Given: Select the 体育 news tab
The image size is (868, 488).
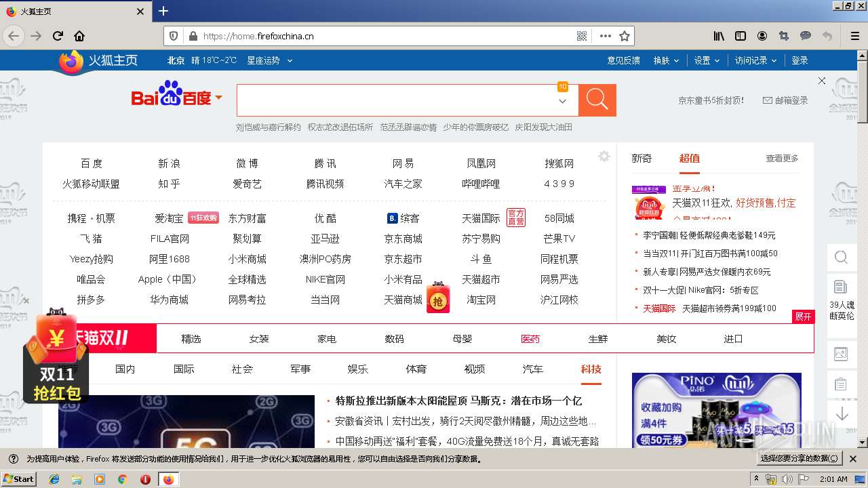Looking at the screenshot, I should pos(416,369).
